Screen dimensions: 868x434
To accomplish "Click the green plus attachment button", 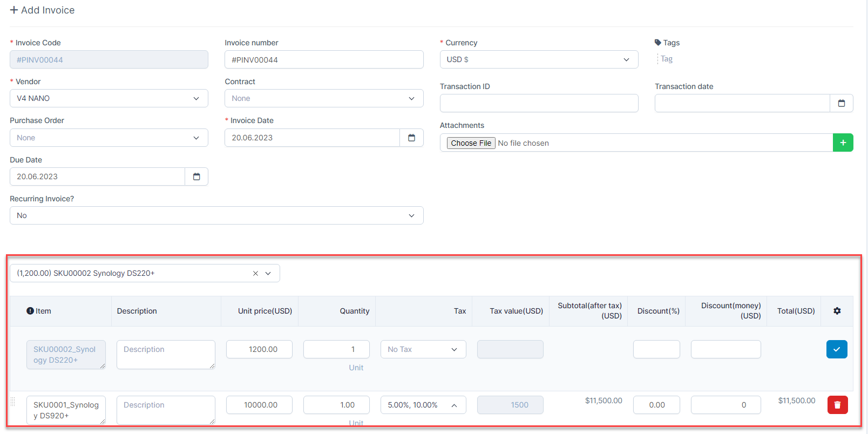I will 843,143.
